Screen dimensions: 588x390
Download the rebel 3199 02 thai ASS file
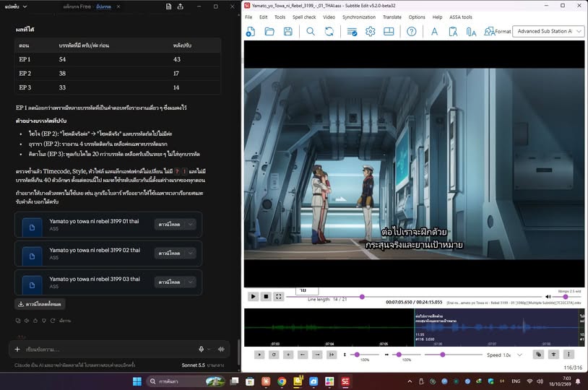(170, 253)
